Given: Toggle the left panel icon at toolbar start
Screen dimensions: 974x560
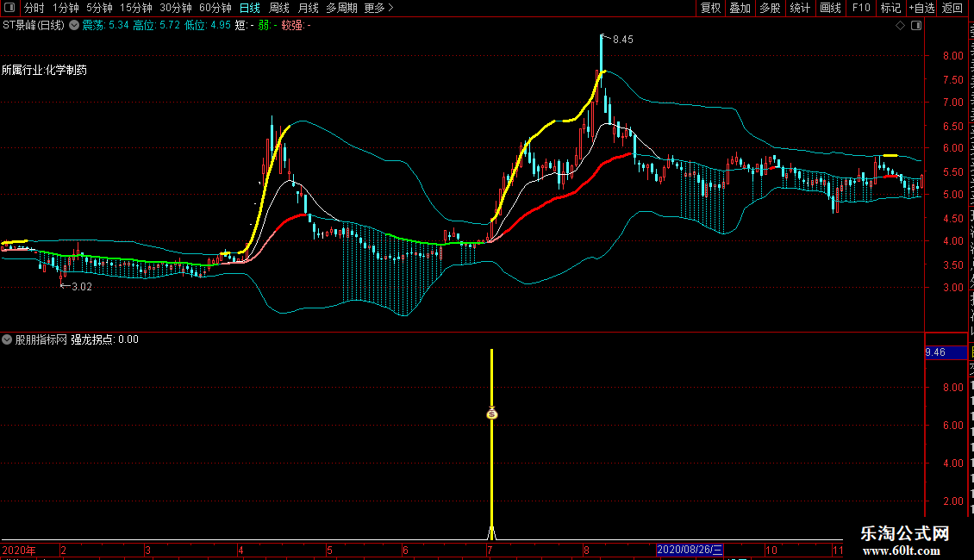Looking at the screenshot, I should click(x=11, y=8).
